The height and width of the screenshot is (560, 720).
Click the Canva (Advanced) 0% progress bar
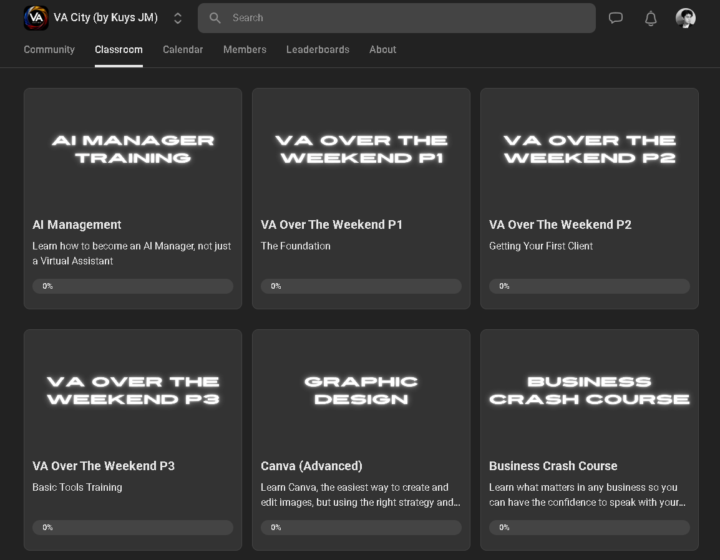coord(361,527)
